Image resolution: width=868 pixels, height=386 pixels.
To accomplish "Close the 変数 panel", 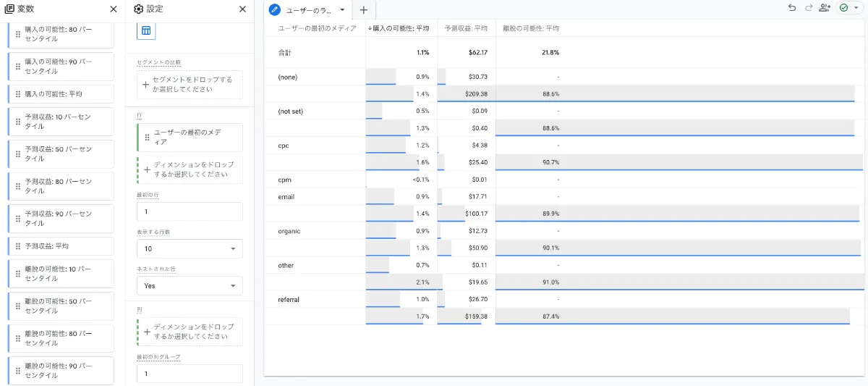I will pyautogui.click(x=113, y=9).
